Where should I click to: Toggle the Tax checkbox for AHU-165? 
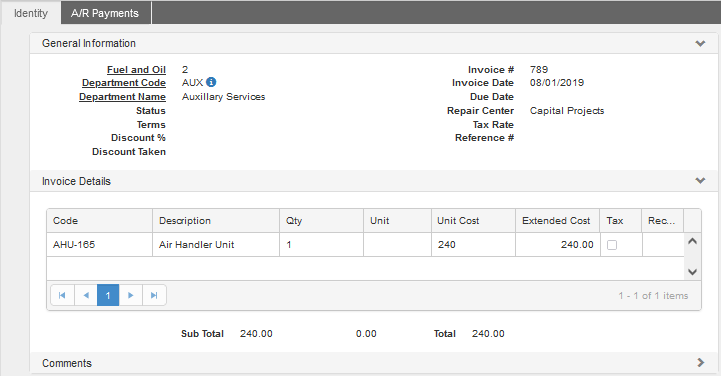coord(612,245)
